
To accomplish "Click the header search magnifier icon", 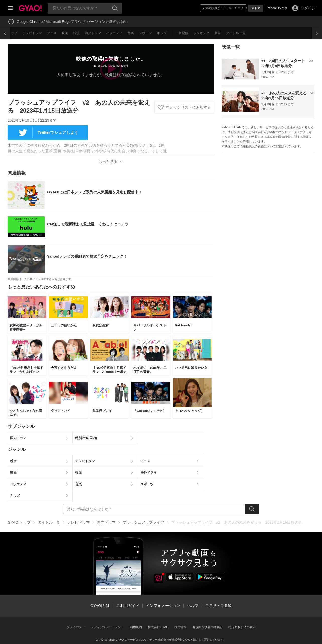I will (115, 8).
